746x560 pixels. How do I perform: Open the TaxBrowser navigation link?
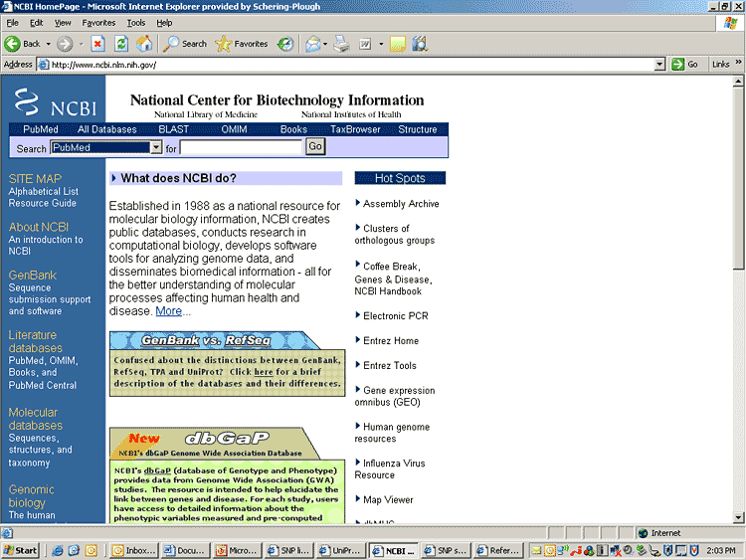coord(355,129)
